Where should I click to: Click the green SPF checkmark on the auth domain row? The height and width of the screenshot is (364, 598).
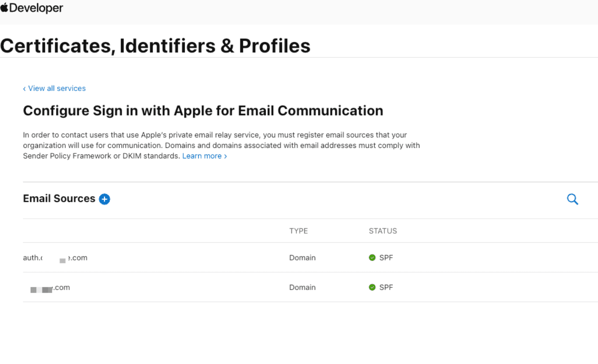[372, 257]
